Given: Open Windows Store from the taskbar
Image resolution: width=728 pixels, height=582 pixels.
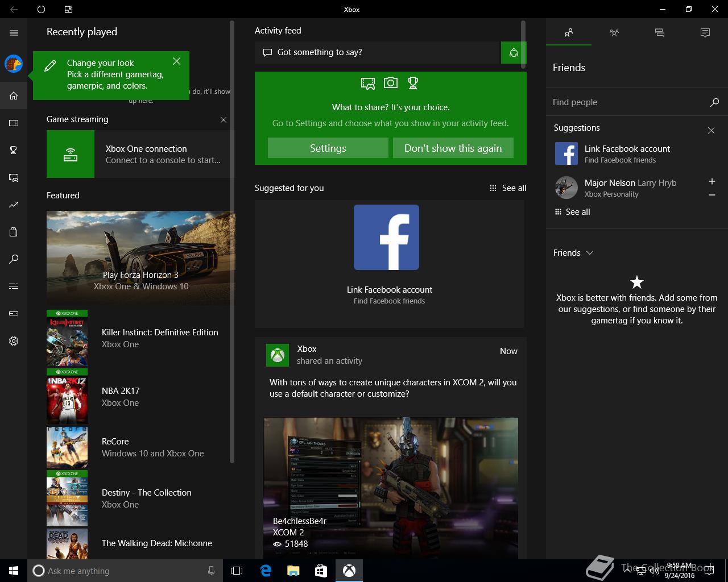Looking at the screenshot, I should click(x=321, y=571).
